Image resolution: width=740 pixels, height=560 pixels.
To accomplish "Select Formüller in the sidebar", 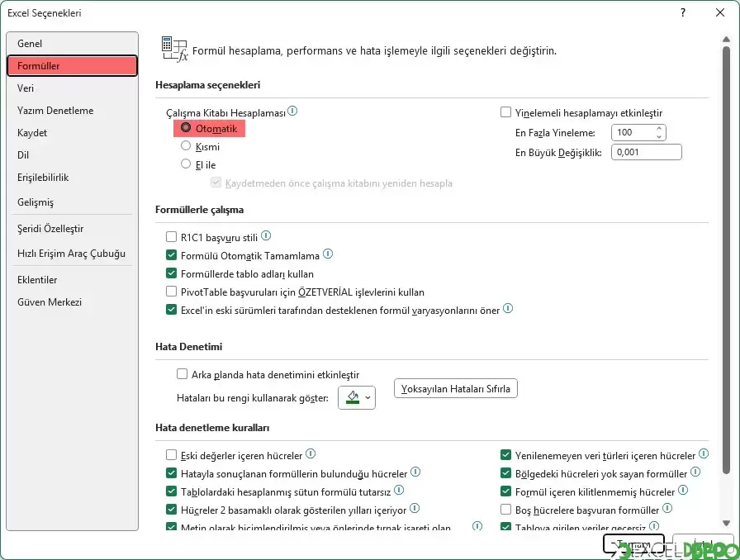I will pos(72,65).
